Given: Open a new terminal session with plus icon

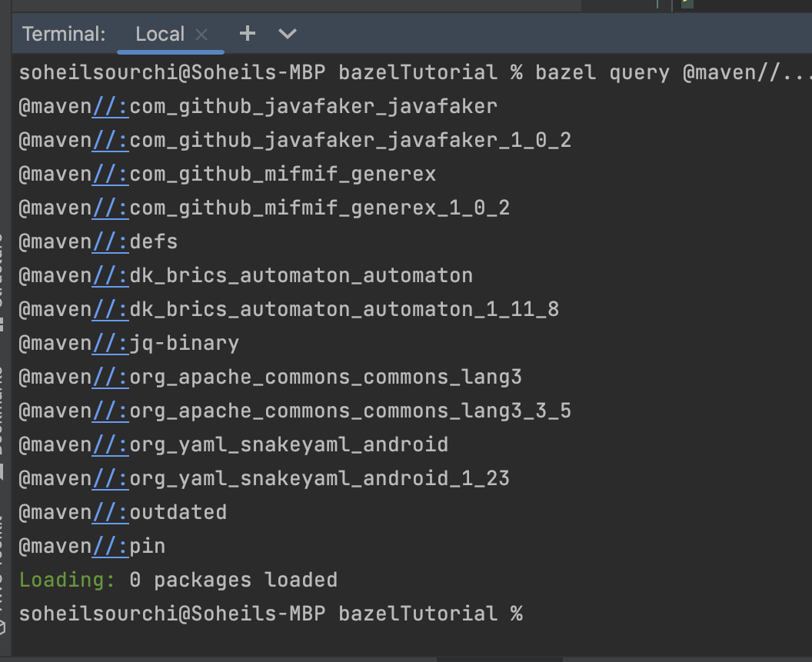Looking at the screenshot, I should pos(246,34).
